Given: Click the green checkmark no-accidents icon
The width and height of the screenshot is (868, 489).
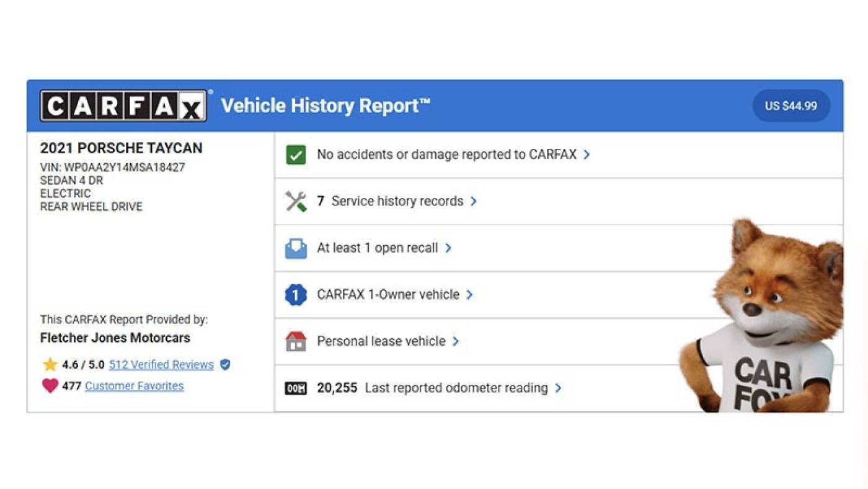Looking at the screenshot, I should pyautogui.click(x=296, y=155).
